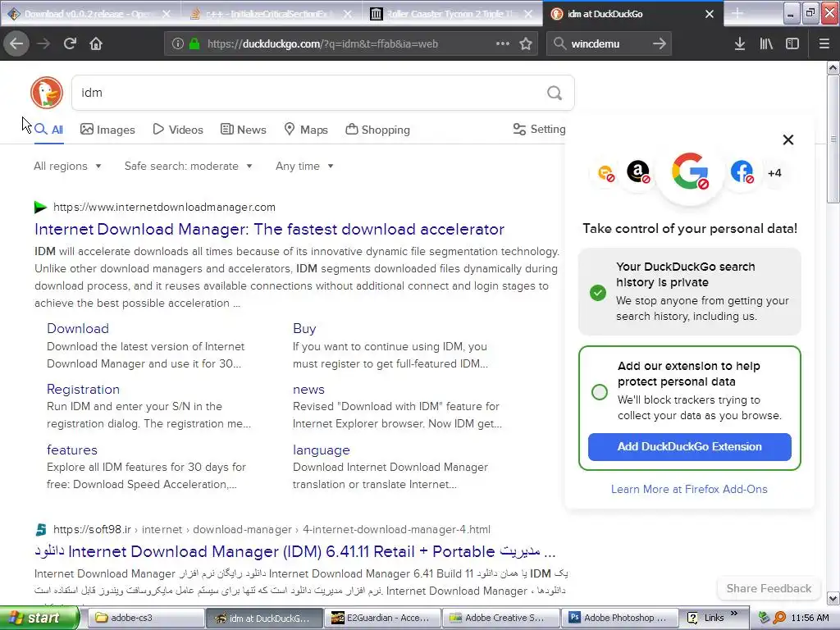
Task: Switch to Adobe Photoshop taskbar window
Action: (x=619, y=618)
